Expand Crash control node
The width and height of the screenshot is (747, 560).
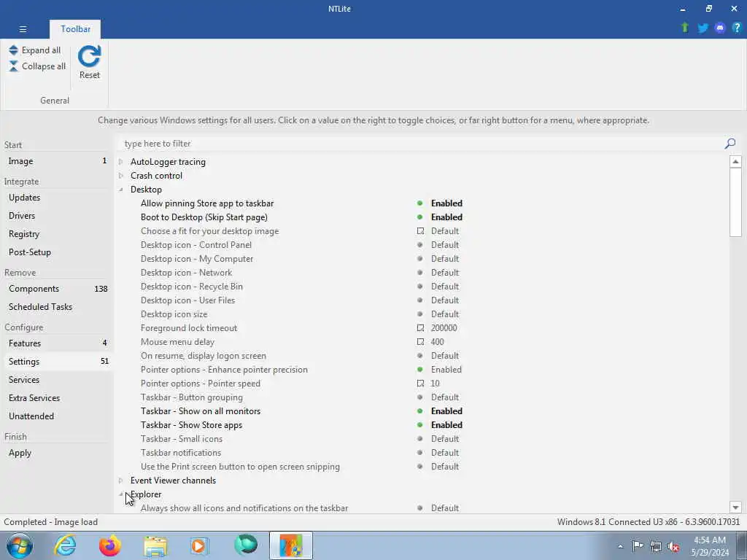121,176
